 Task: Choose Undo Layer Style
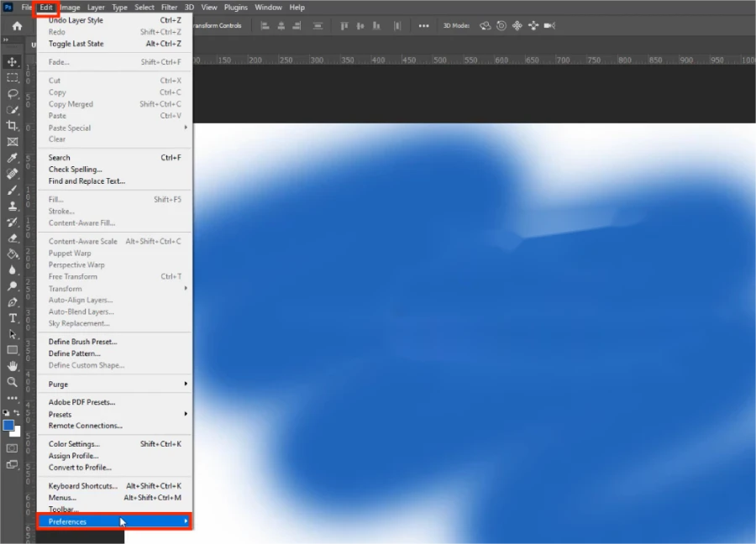coord(115,20)
